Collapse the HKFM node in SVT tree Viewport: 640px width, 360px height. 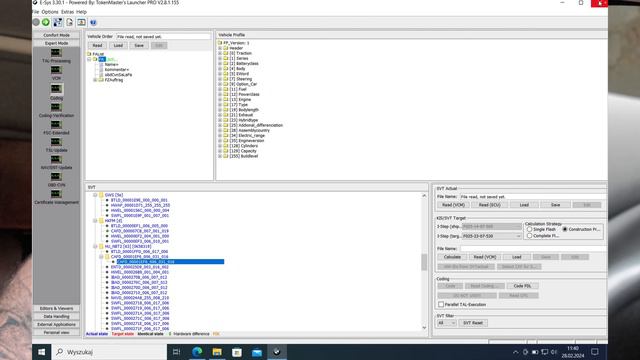pyautogui.click(x=95, y=221)
